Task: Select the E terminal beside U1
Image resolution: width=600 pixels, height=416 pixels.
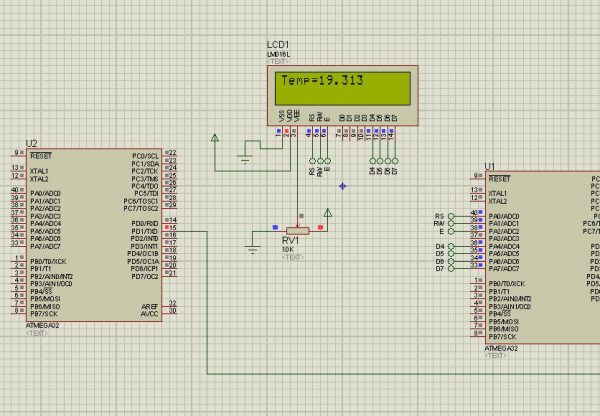Action: tap(451, 232)
